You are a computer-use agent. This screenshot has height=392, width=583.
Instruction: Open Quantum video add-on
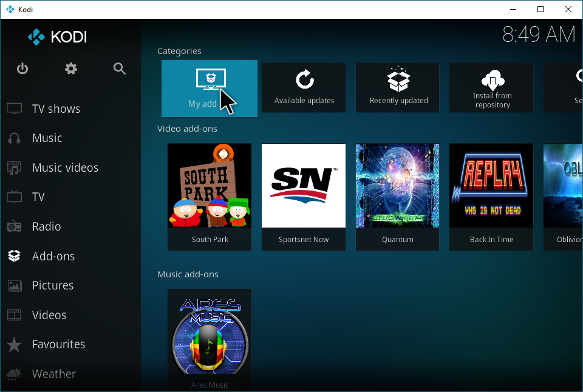point(397,197)
